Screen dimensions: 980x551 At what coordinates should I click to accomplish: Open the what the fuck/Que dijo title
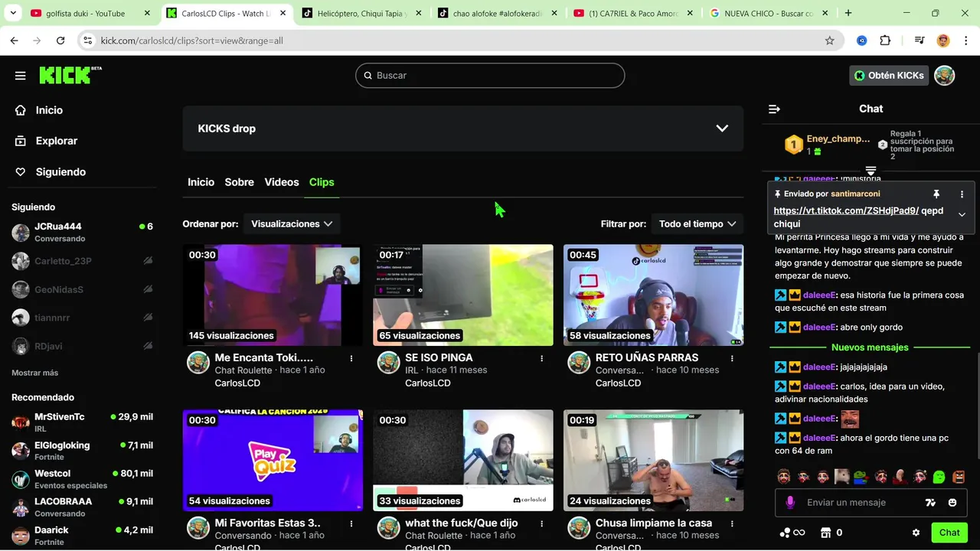point(462,523)
